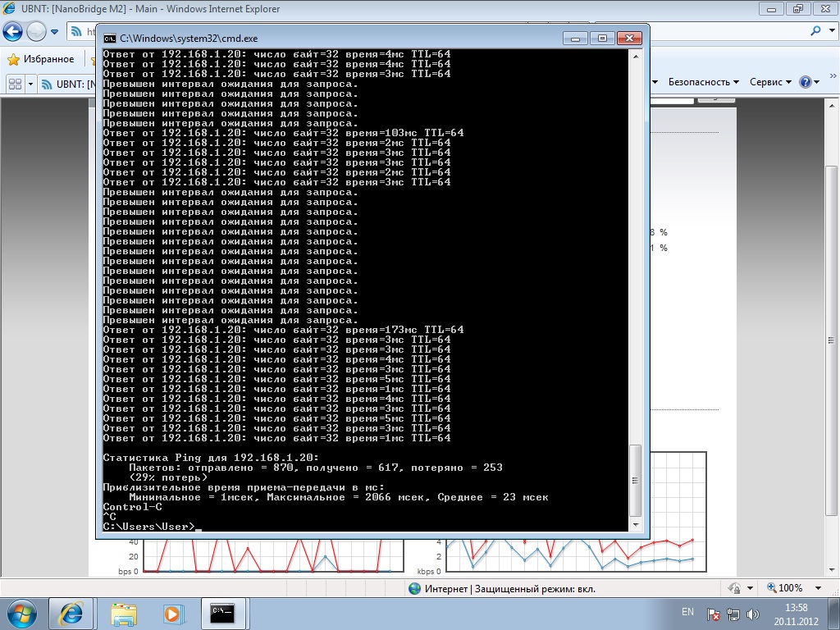
Task: Click the IE page scrollbar down arrow
Action: coord(832,570)
